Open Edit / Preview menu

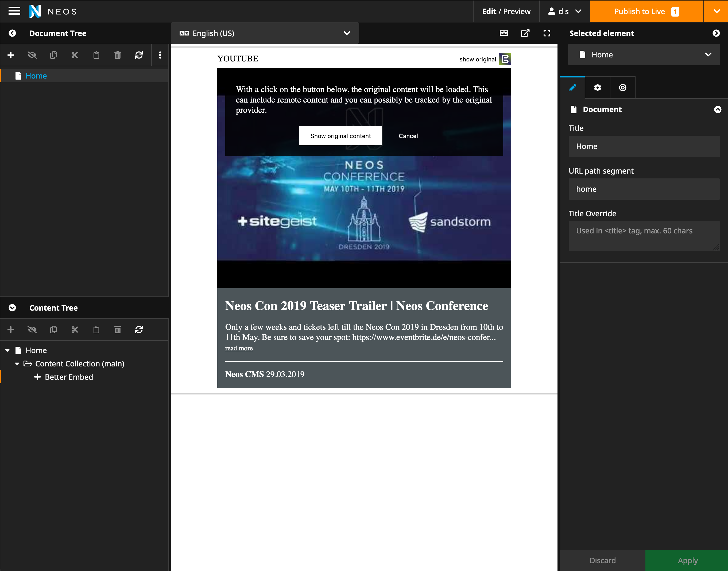point(506,11)
